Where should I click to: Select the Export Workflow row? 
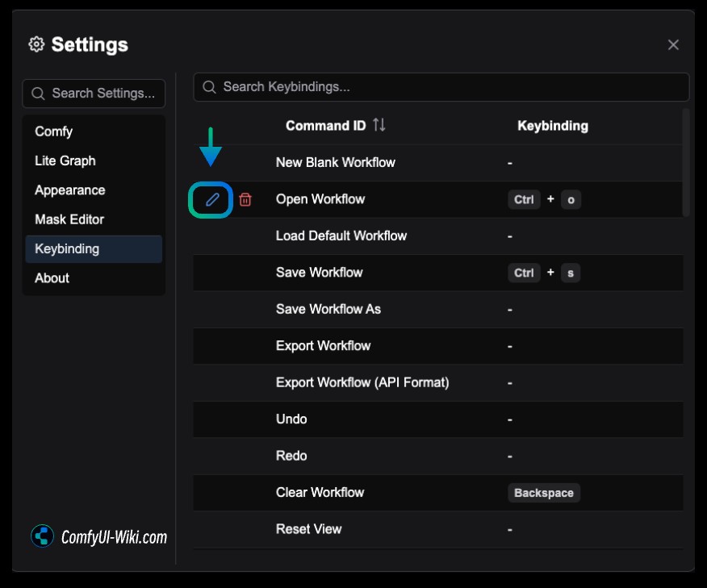tap(437, 346)
